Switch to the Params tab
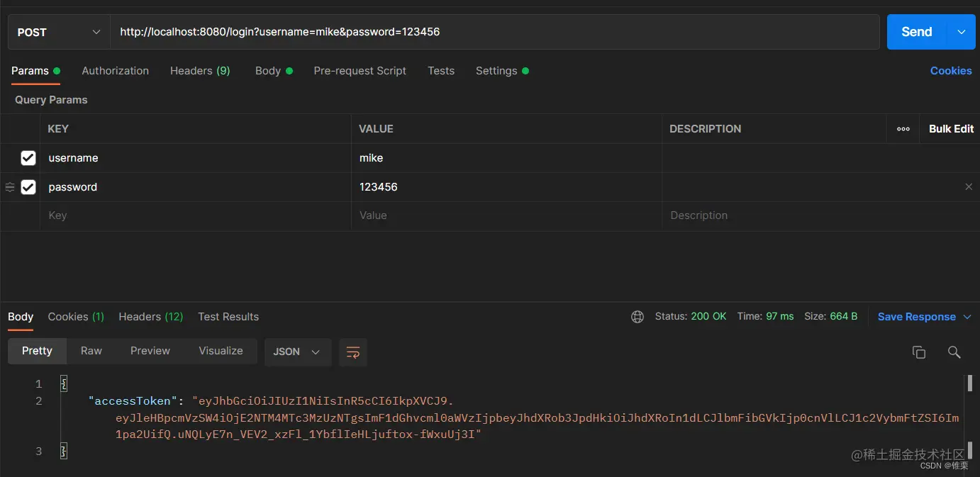 [x=35, y=71]
